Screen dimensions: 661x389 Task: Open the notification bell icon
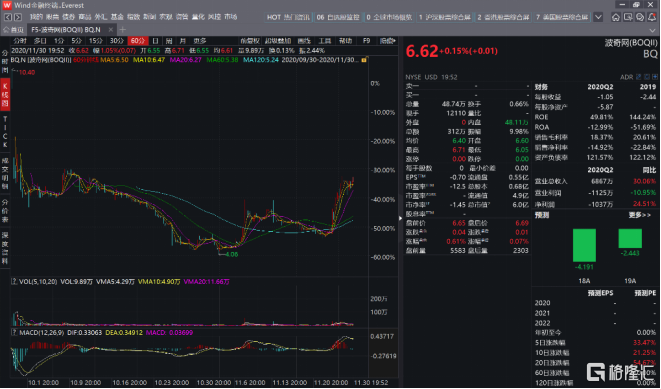[x=653, y=17]
